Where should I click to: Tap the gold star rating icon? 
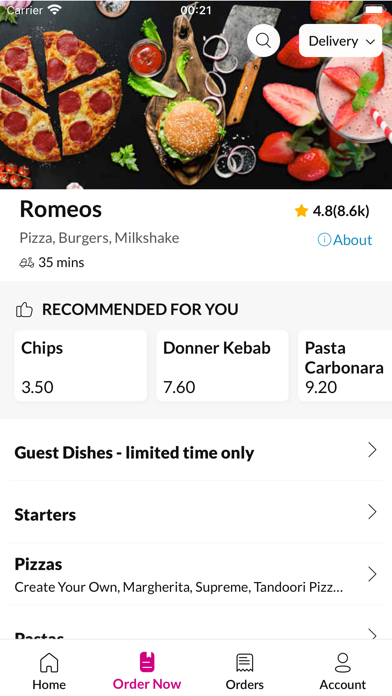tap(301, 211)
